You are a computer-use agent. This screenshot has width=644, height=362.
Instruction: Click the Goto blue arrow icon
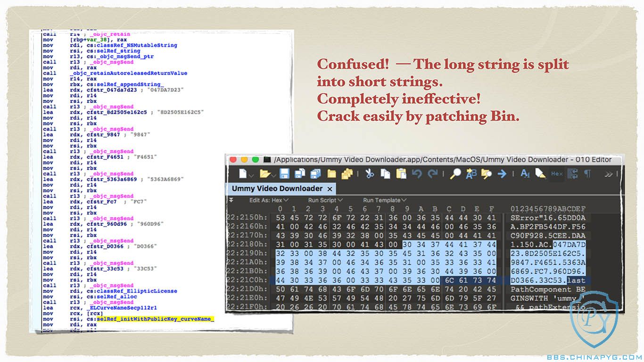[502, 174]
